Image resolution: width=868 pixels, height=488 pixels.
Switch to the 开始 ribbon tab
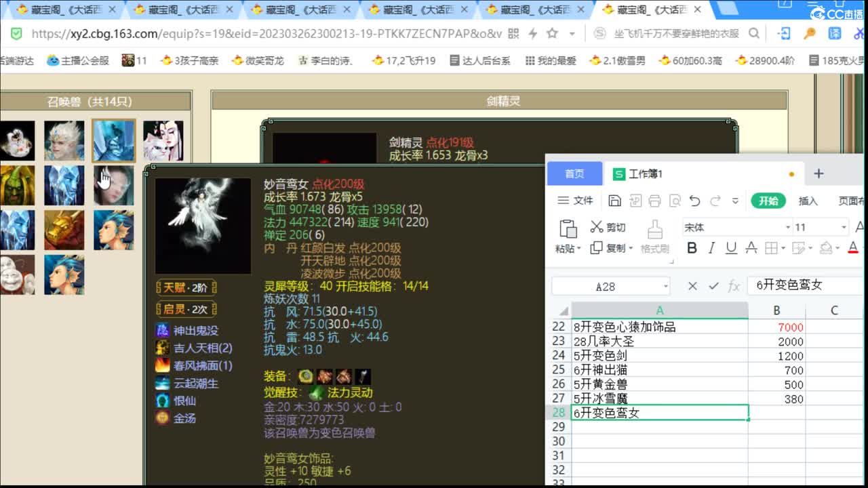coord(768,201)
